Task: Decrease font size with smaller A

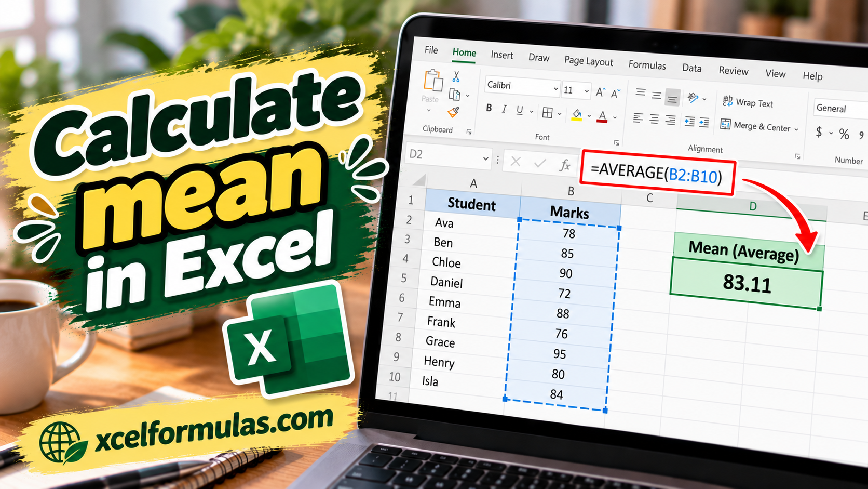Action: [616, 94]
